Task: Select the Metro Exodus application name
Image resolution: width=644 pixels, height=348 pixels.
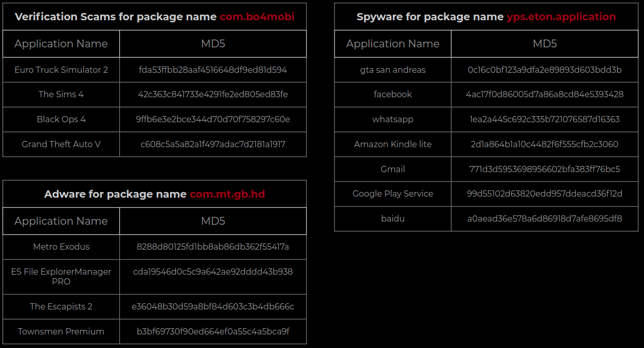Action: [61, 247]
